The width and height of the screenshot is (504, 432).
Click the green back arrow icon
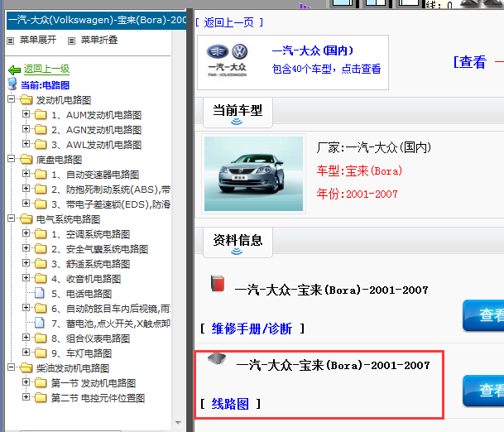14,70
